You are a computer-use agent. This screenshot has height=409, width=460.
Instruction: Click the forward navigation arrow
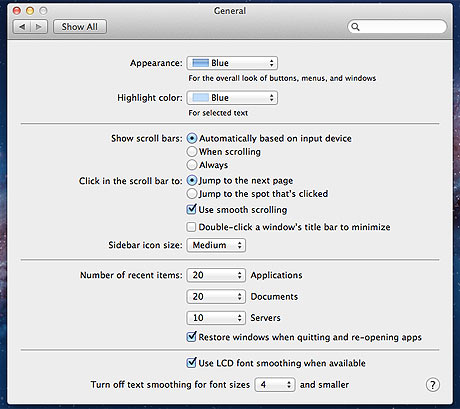pyautogui.click(x=39, y=27)
